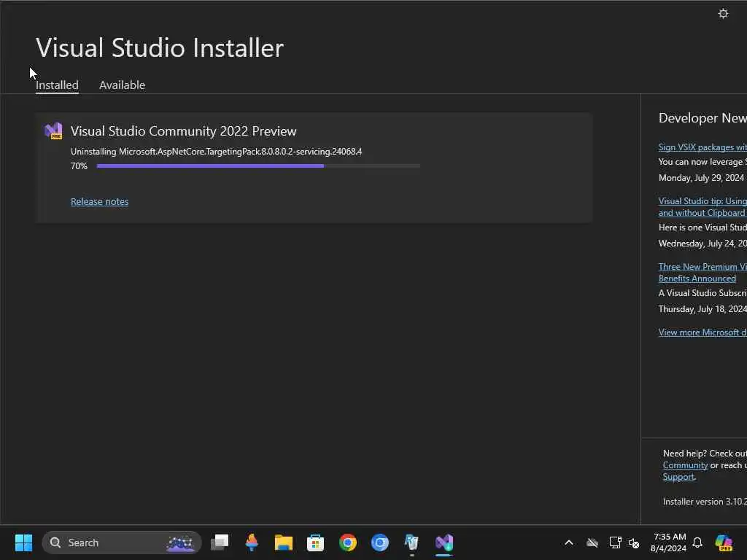Open the notification bell icon
The height and width of the screenshot is (560, 747).
click(x=697, y=542)
